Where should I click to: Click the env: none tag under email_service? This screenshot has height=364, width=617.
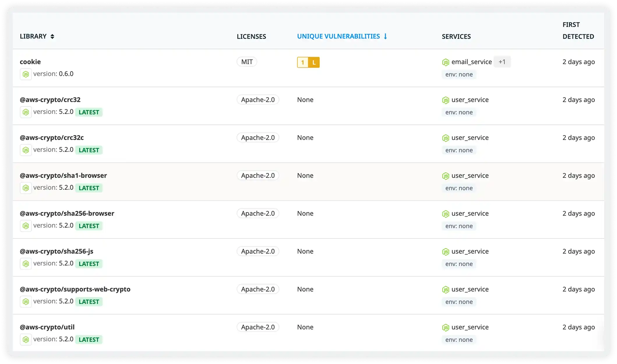point(459,74)
